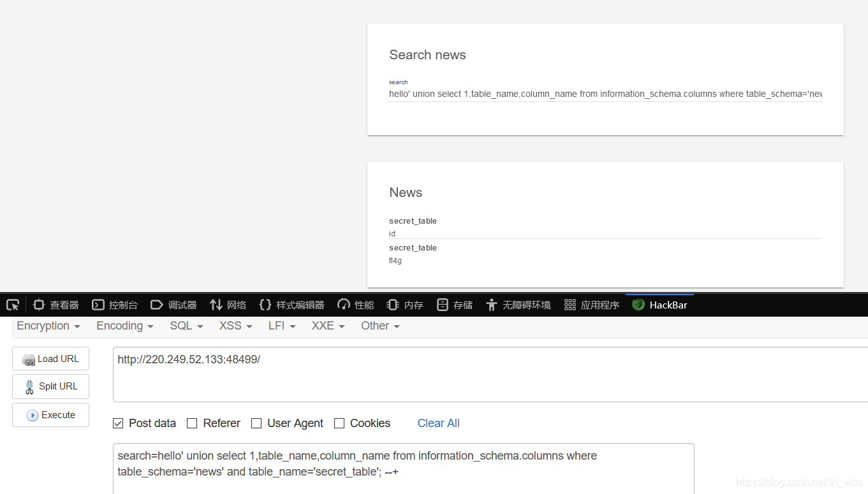
Task: Uncheck the Post data checkbox
Action: [x=118, y=423]
